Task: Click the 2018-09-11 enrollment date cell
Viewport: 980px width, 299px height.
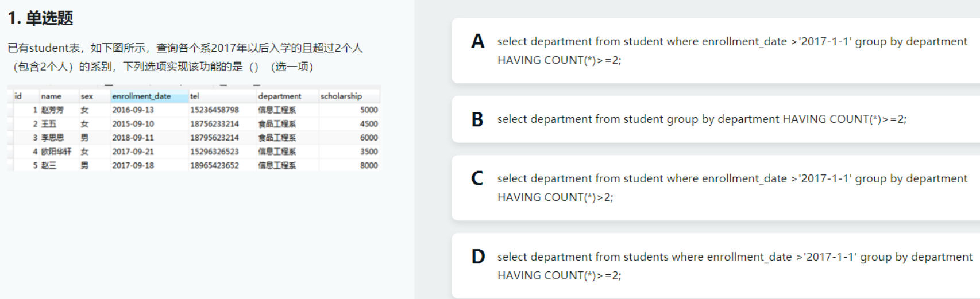Action: pos(133,138)
